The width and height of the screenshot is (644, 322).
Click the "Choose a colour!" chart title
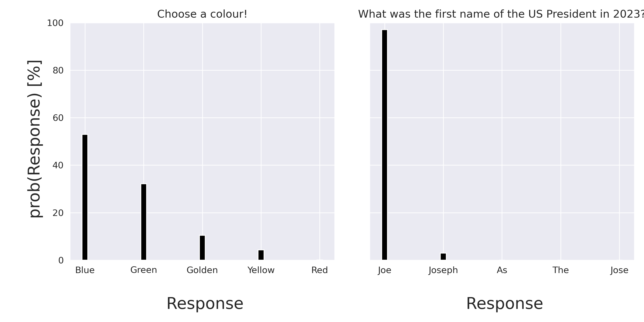202,14
